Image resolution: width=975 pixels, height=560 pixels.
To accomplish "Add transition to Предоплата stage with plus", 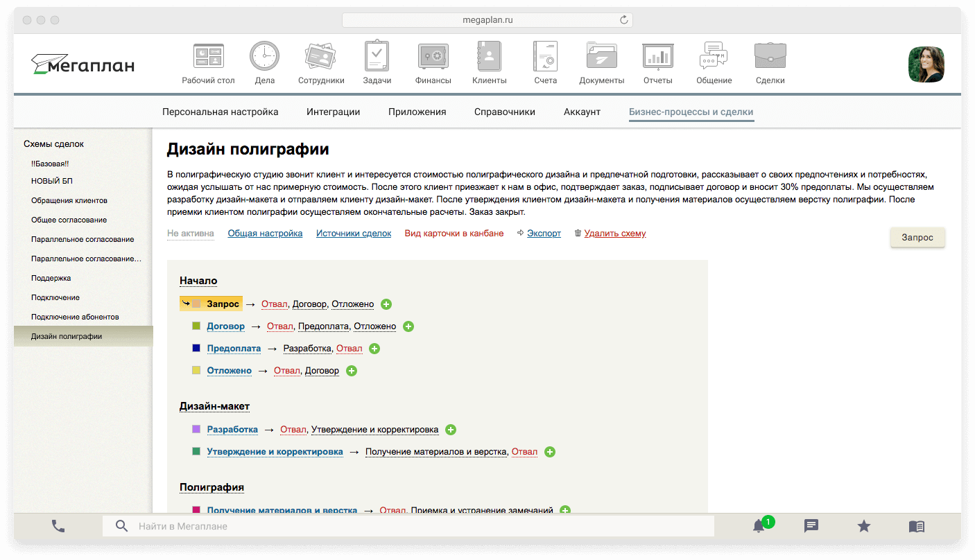I will tap(374, 349).
